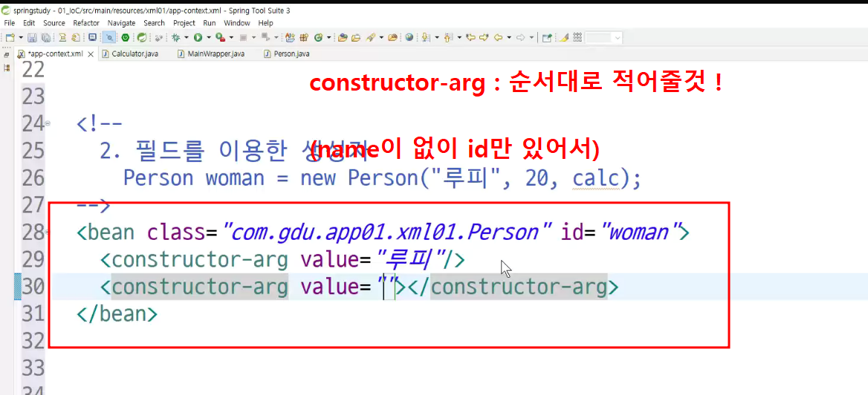Screen dimensions: 868x395
Task: Click the Save All icon
Action: click(x=46, y=38)
